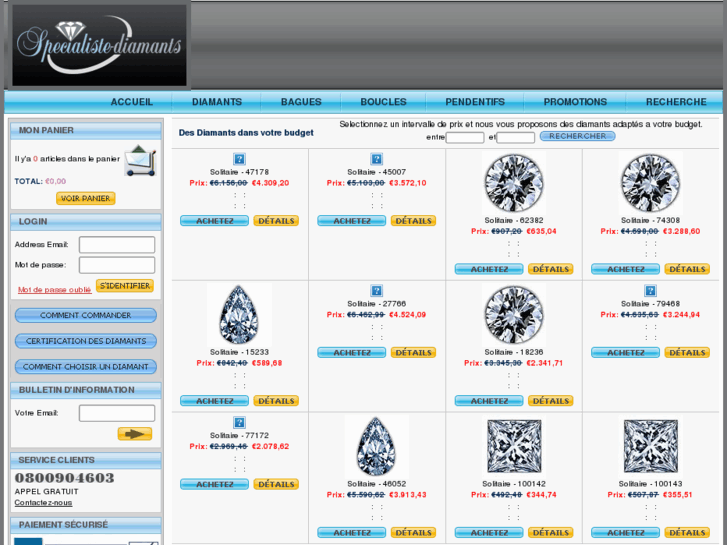Click the Mot de passe oublié link
Screen dimensions: 727x545
click(55, 290)
